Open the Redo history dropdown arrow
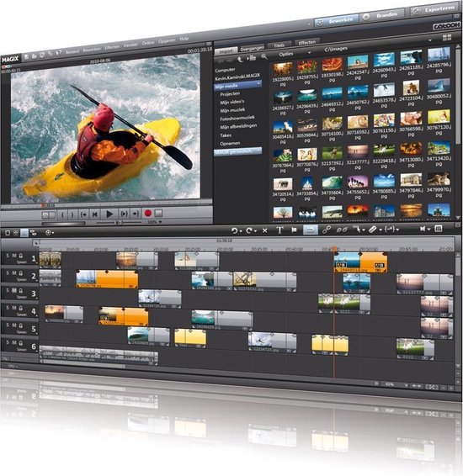463x476 pixels. click(256, 231)
